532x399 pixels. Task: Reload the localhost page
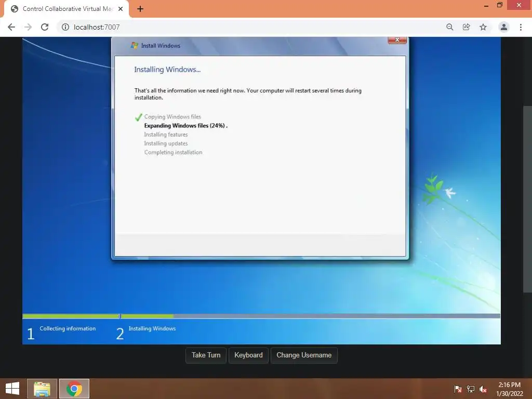[45, 27]
